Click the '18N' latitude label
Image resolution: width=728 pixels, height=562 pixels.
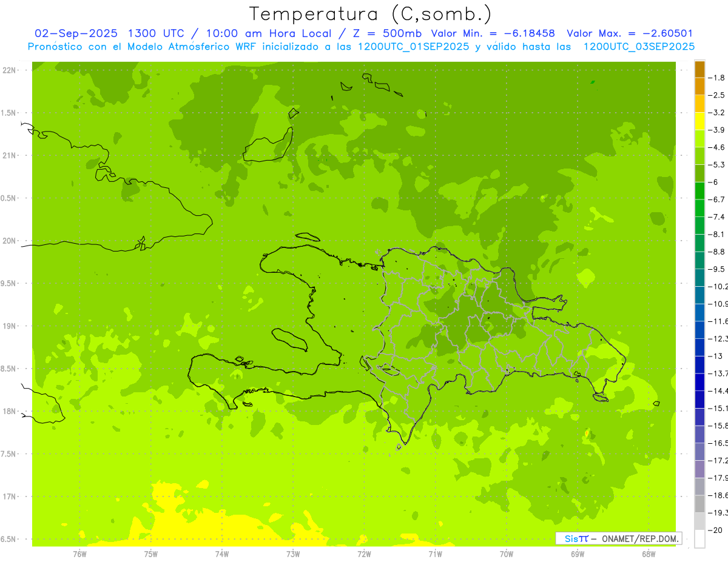tap(8, 412)
